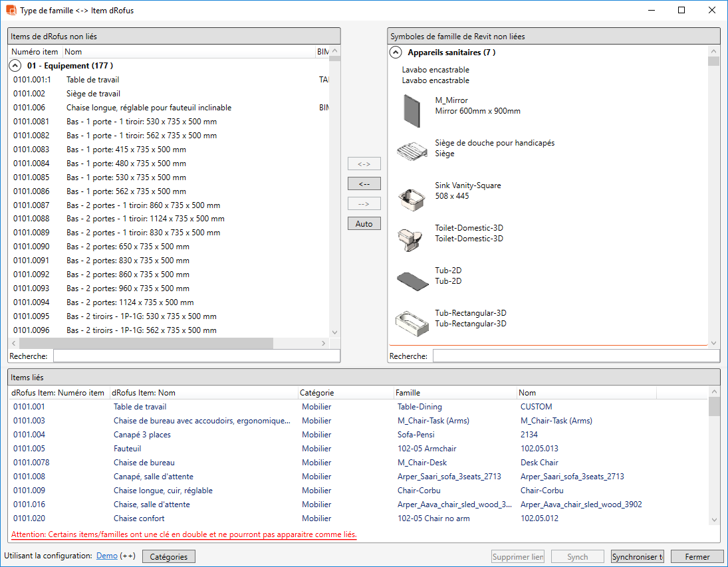
Task: Click the Fermer button
Action: click(697, 556)
